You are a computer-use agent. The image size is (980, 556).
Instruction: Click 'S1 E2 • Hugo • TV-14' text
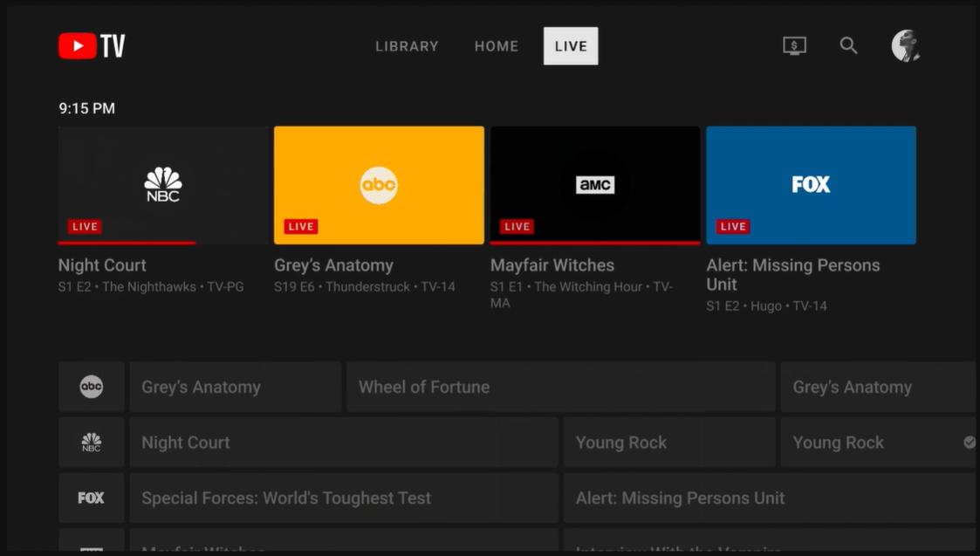coord(767,305)
